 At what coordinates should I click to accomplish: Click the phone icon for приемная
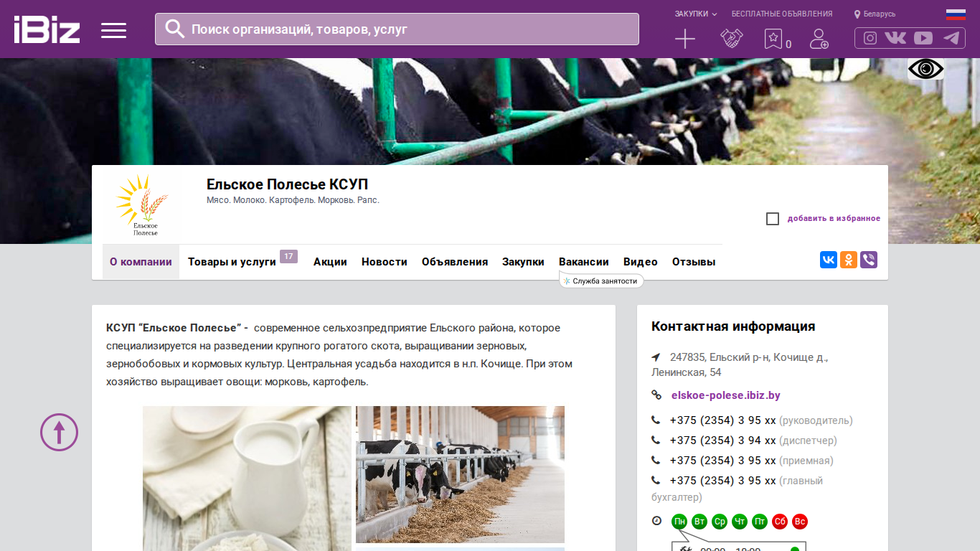(656, 461)
